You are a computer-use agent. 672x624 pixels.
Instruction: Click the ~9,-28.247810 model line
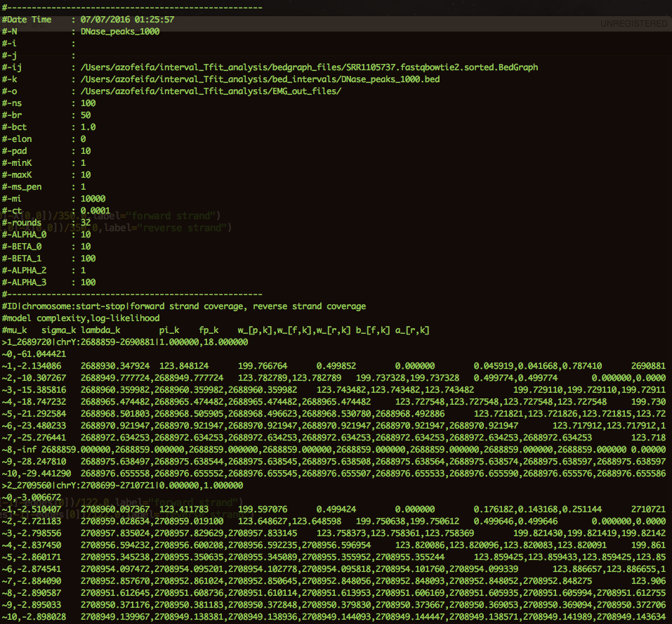coord(334,462)
